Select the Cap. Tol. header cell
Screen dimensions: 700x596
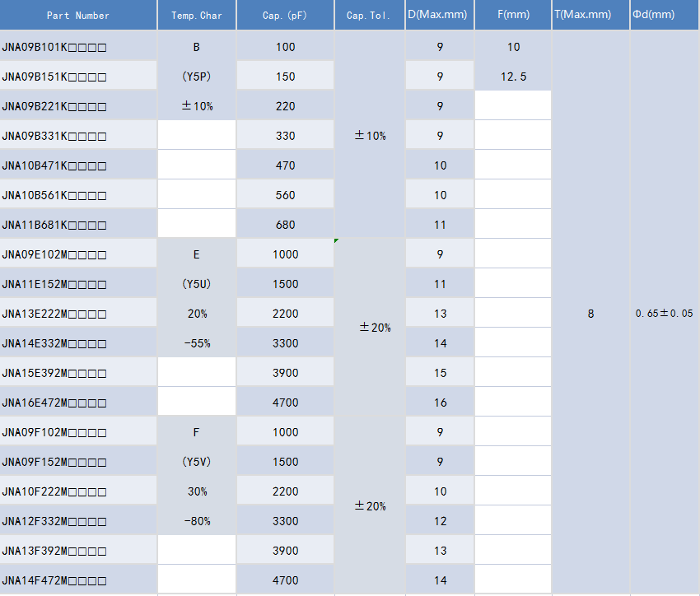point(369,15)
